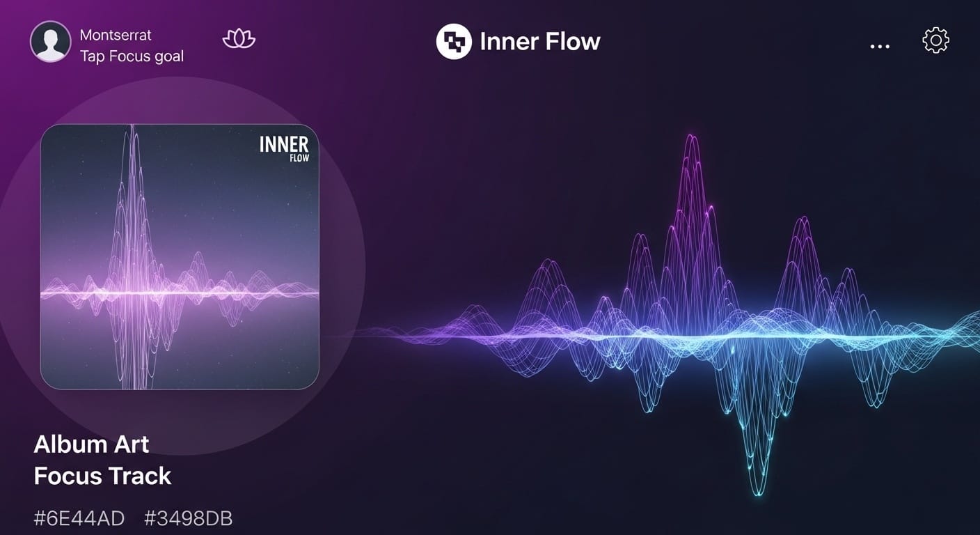Select the #6E44AD color swatch
This screenshot has width=980, height=535.
click(79, 518)
